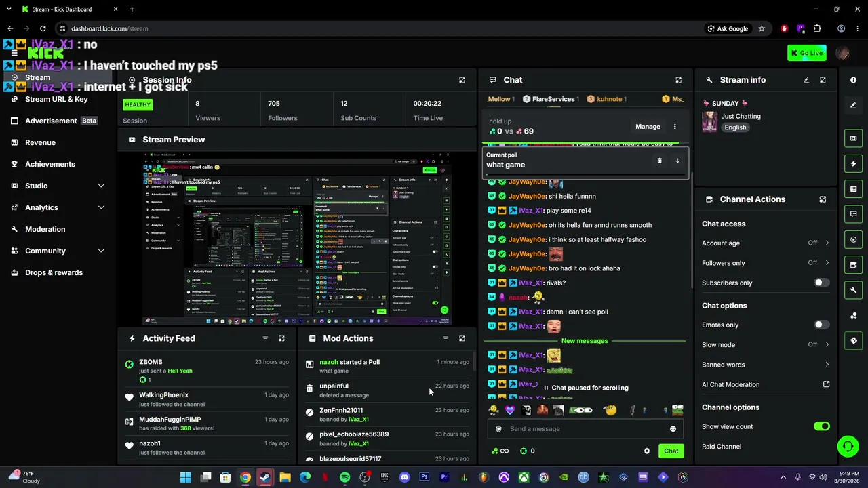The image size is (868, 488).
Task: Open Banned words list
Action: coord(766,365)
